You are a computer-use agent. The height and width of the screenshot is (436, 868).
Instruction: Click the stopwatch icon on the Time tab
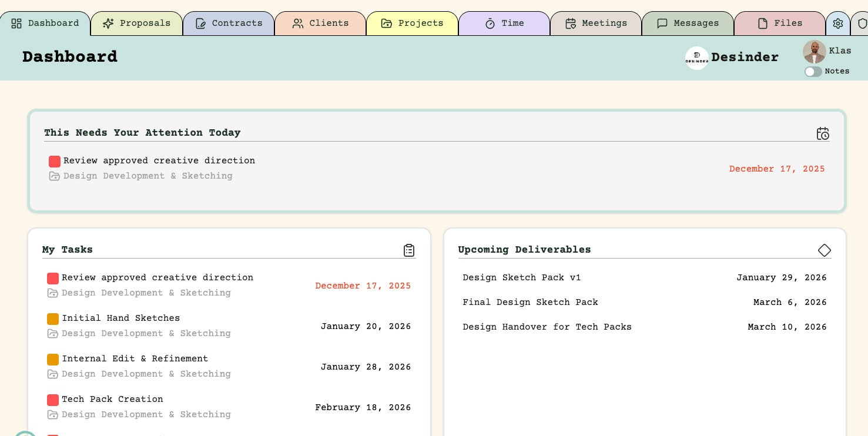tap(491, 24)
